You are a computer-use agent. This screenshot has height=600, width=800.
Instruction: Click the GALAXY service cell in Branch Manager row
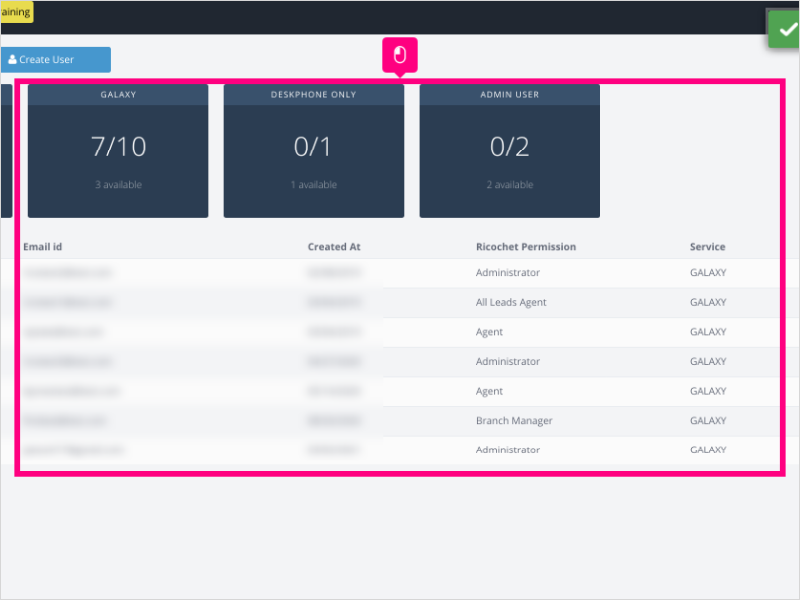pyautogui.click(x=708, y=420)
